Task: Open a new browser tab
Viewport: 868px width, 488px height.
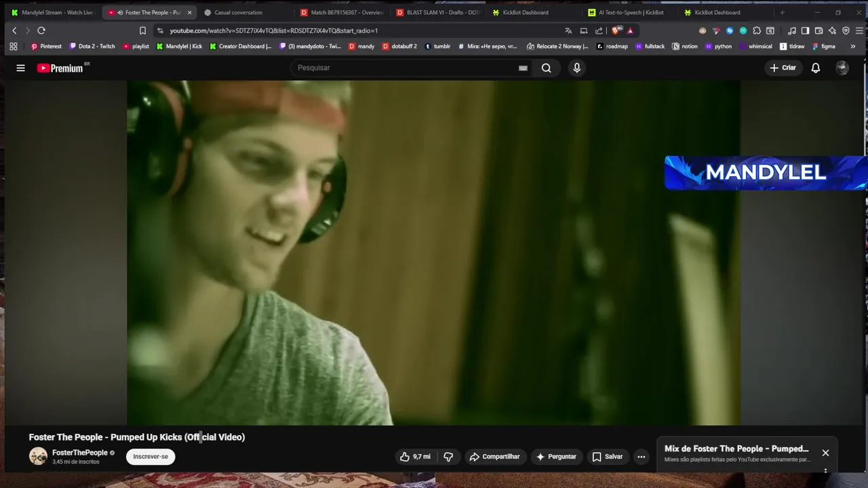Action: coord(782,12)
